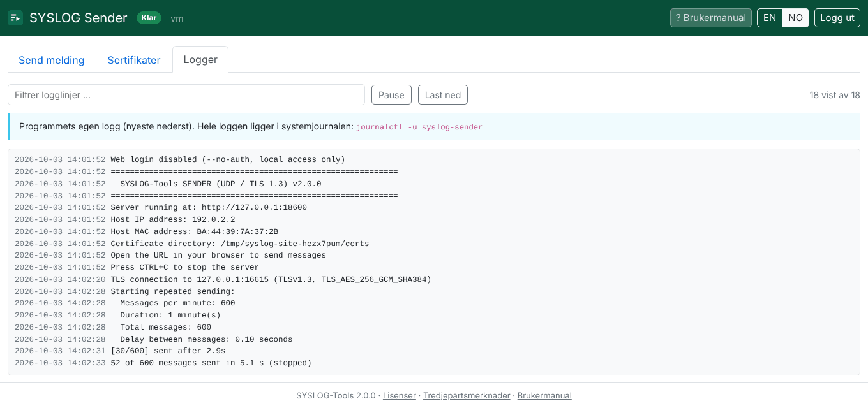Click log line '52 of 600 messages sent in 5.1 s (stopped)'

pyautogui.click(x=211, y=363)
